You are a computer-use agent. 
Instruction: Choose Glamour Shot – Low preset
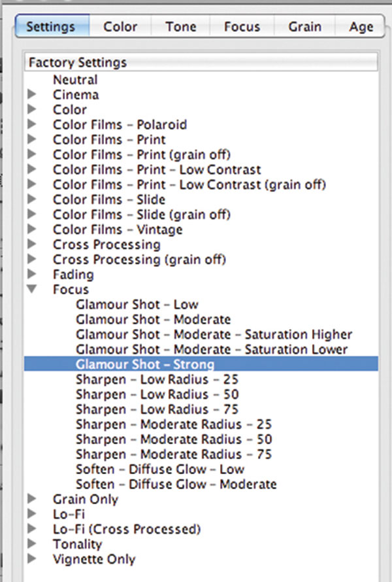tap(137, 304)
